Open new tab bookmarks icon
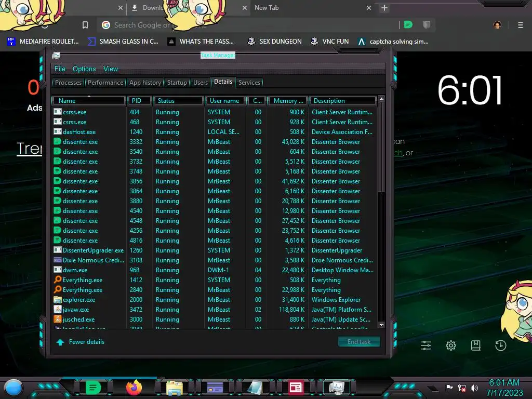The image size is (532, 399). coord(476,345)
